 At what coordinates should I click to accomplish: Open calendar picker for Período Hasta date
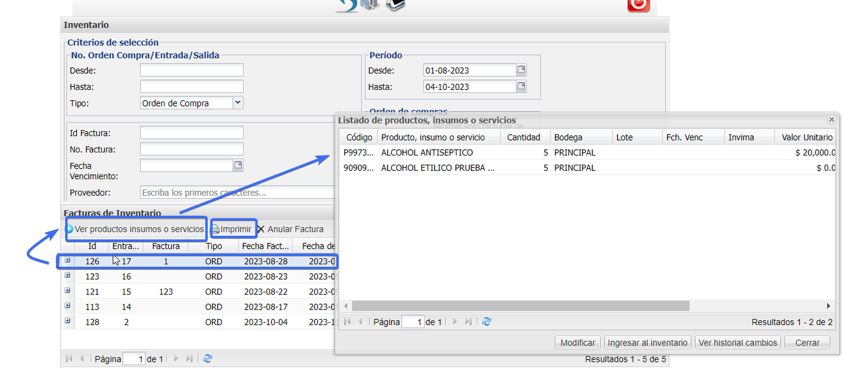tap(521, 86)
